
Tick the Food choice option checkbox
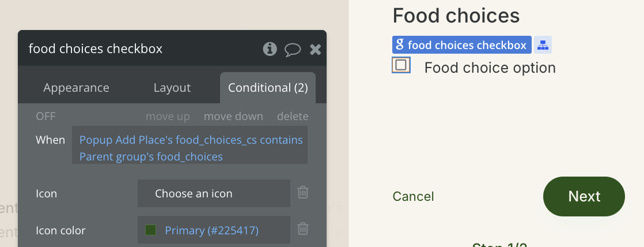pos(401,65)
